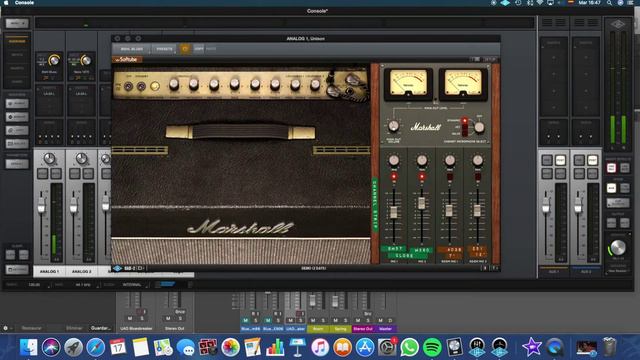The image size is (640, 360).
Task: Toggle the ROOM MIC 2 on LED
Action: [x=478, y=177]
